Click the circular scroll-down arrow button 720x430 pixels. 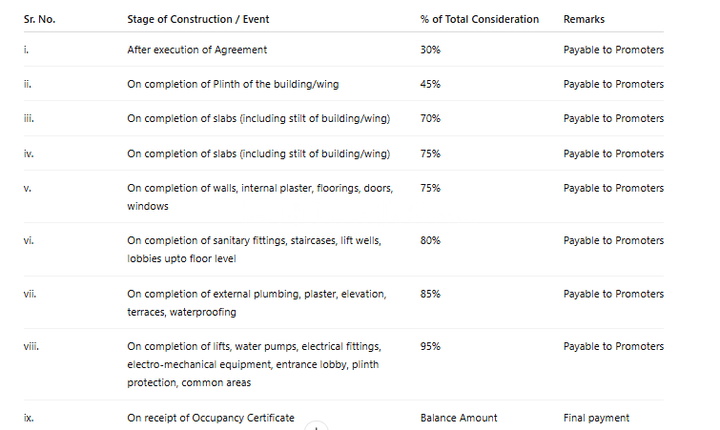point(316,426)
